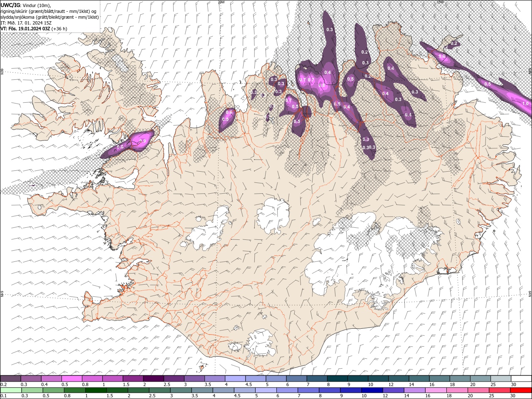Click the grey-blue 3.5–4 rain legend swatch
Image resolution: width=532 pixels, height=399 pixels.
(202, 390)
